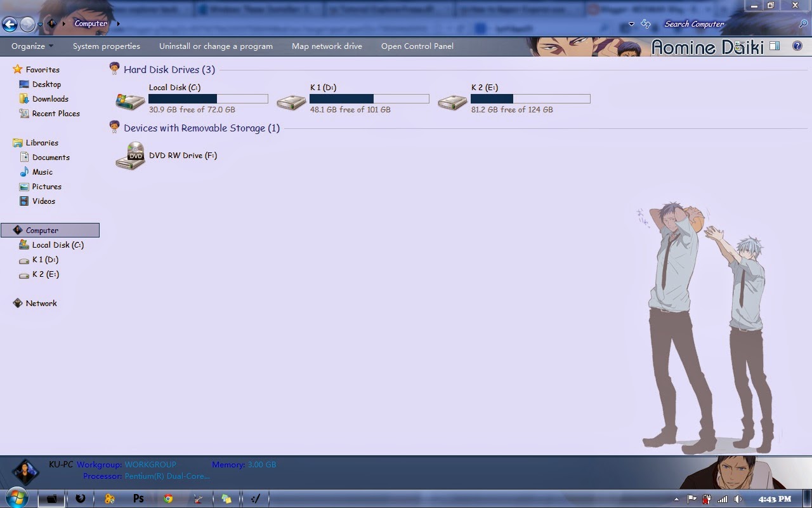
Task: Open System properties
Action: point(107,46)
